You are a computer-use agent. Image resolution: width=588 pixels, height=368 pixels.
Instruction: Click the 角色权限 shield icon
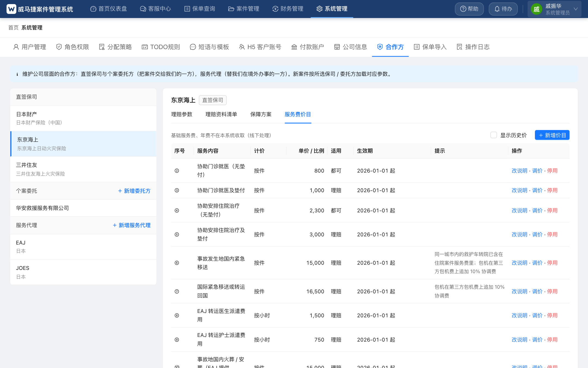tap(59, 47)
